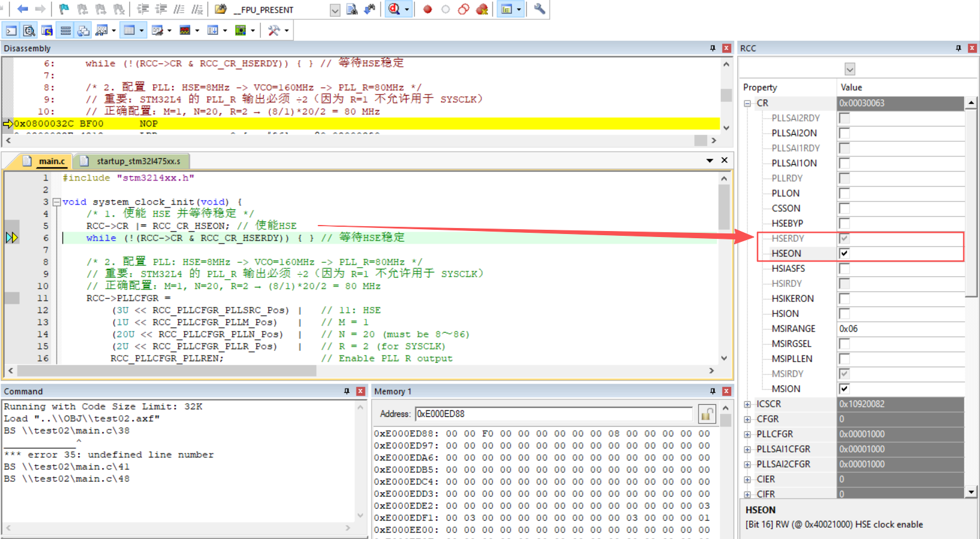The width and height of the screenshot is (980, 539).
Task: Expand the CFGR register node
Action: click(747, 419)
